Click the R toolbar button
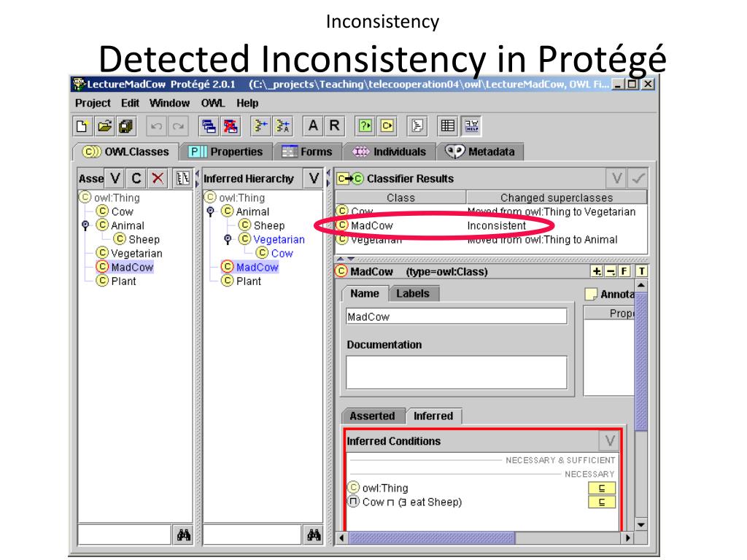 coord(334,125)
